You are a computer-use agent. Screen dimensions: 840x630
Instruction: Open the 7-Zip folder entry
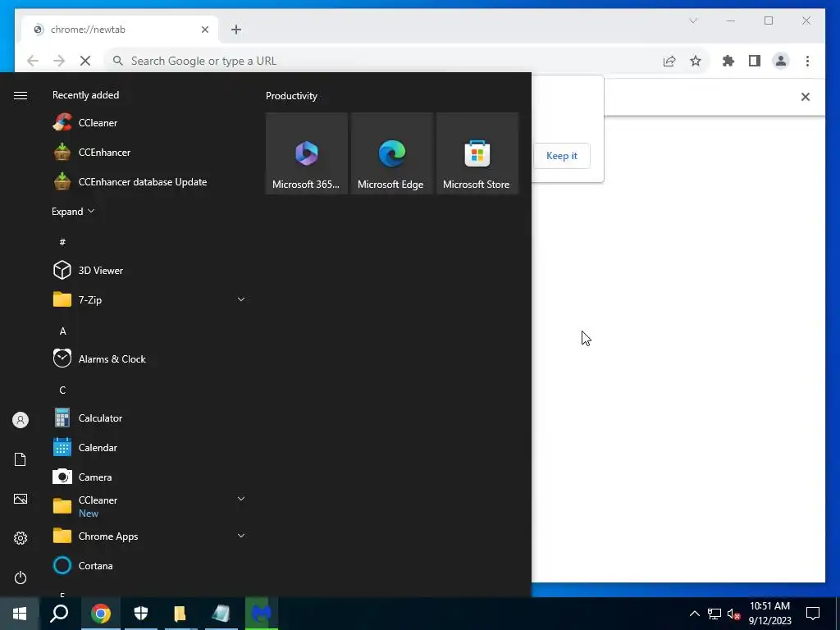pos(150,299)
